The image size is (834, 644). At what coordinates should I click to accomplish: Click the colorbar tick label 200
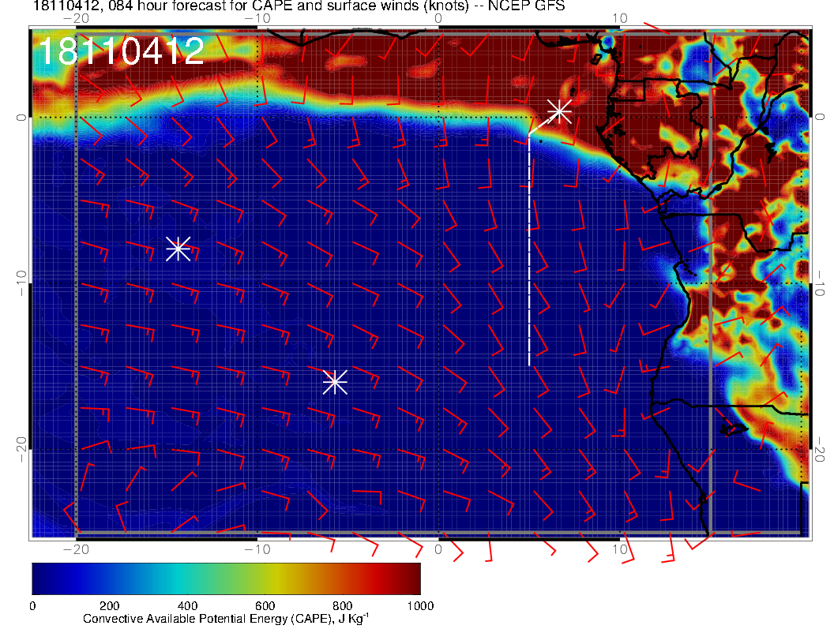pos(110,606)
